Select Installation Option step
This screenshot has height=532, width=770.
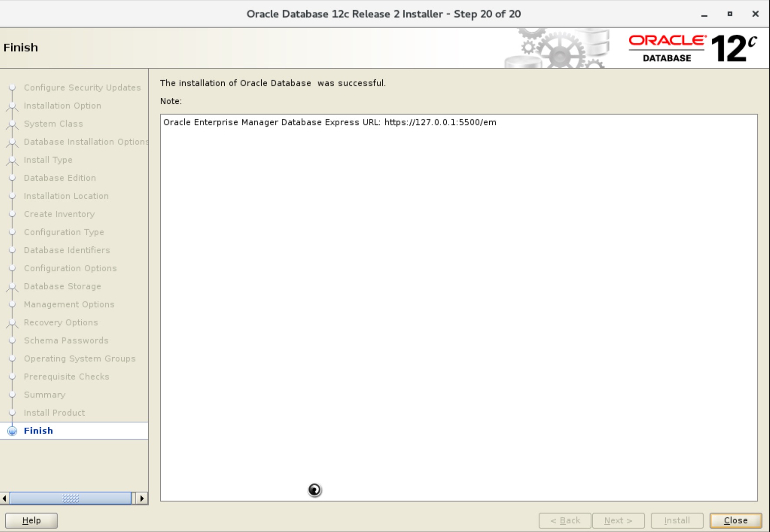63,106
